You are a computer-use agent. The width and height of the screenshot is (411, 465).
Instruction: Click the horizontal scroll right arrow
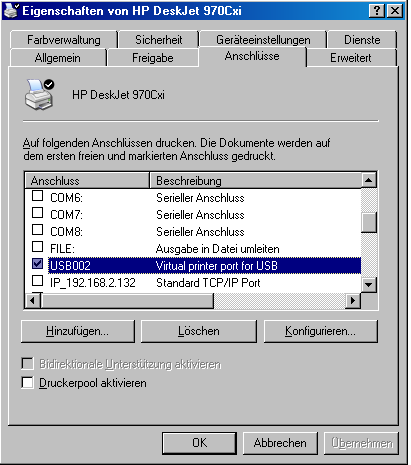point(353,301)
